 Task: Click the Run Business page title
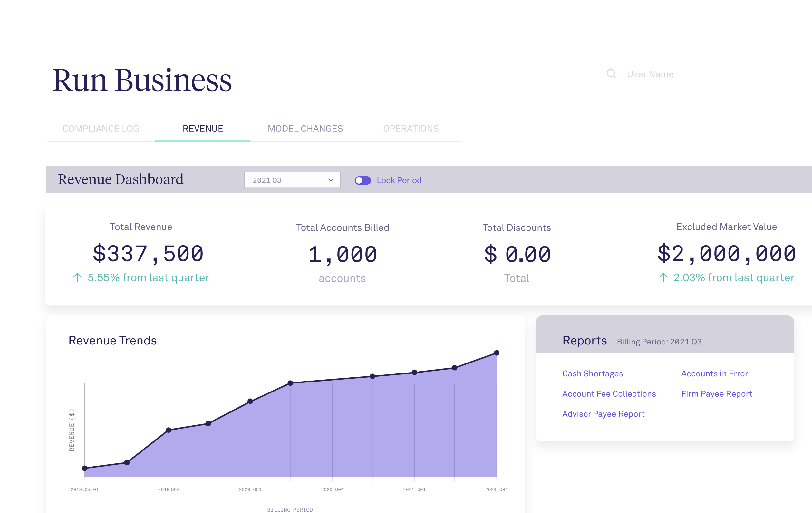(142, 80)
